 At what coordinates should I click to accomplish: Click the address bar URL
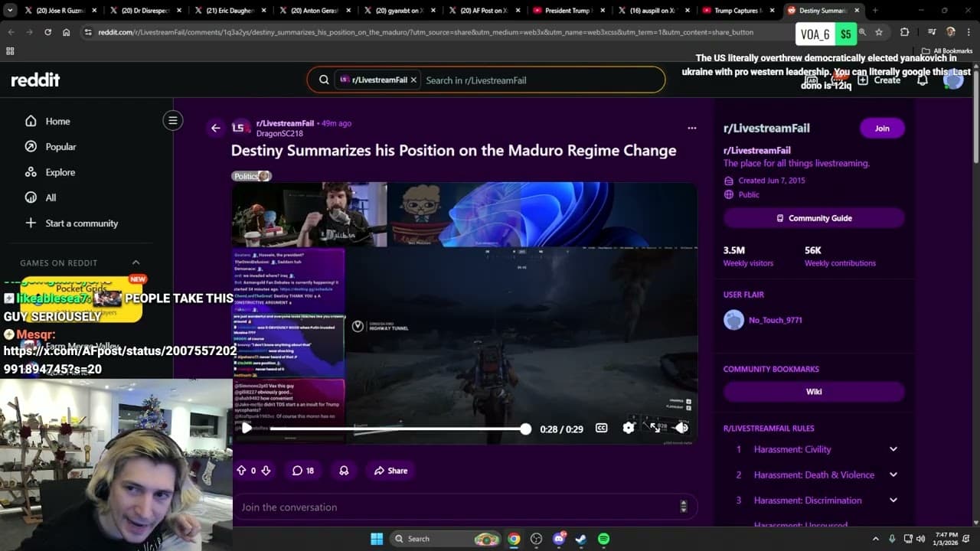426,32
